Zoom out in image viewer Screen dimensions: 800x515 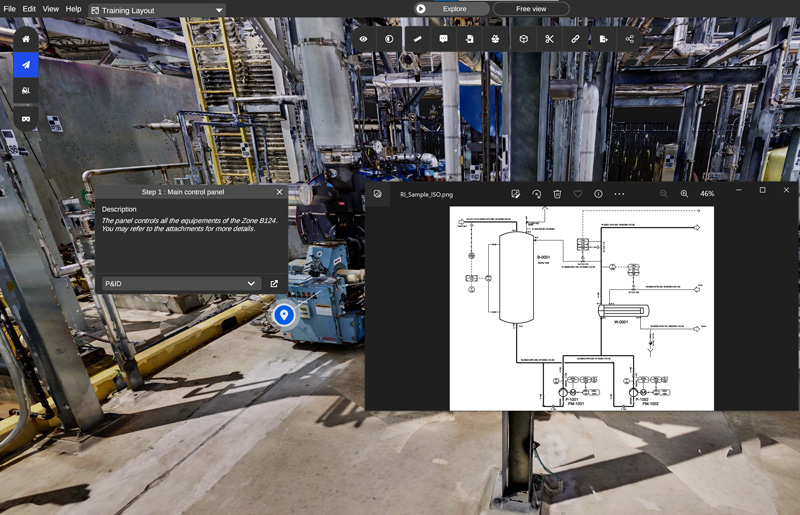point(663,194)
